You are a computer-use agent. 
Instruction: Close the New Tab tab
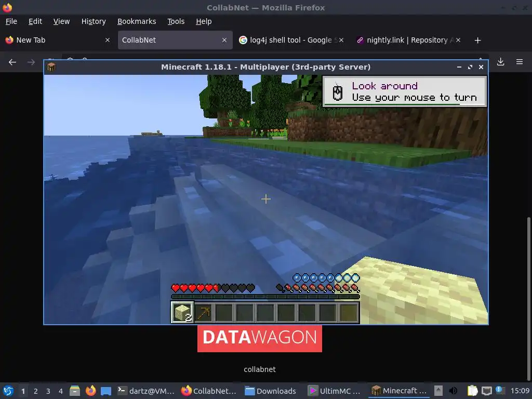(108, 40)
